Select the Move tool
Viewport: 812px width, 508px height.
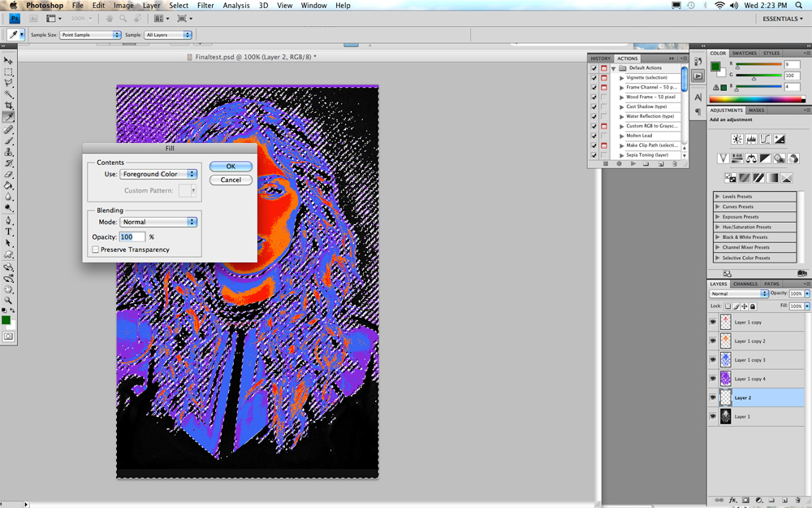[x=8, y=61]
